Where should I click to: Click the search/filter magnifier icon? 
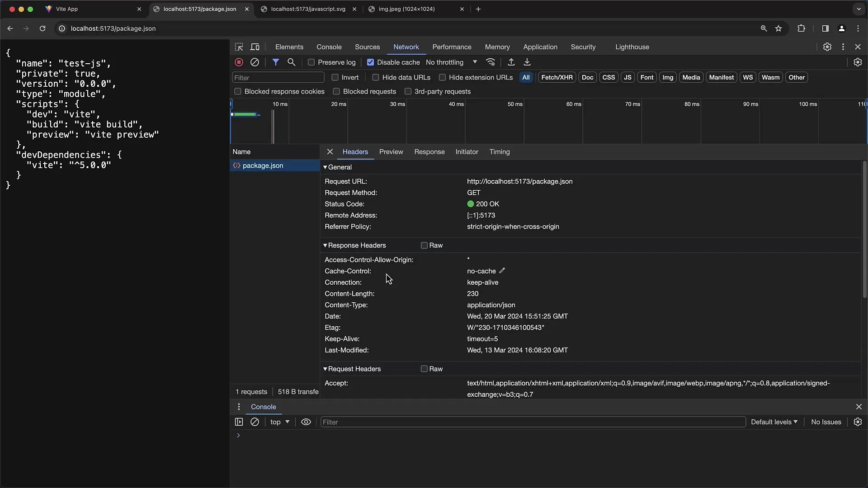point(292,62)
